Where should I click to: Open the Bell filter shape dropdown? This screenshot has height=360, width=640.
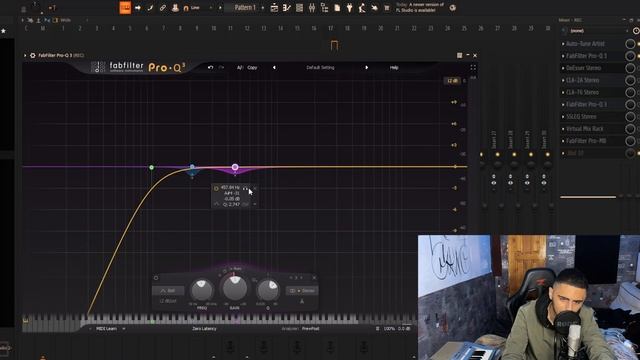pos(168,291)
